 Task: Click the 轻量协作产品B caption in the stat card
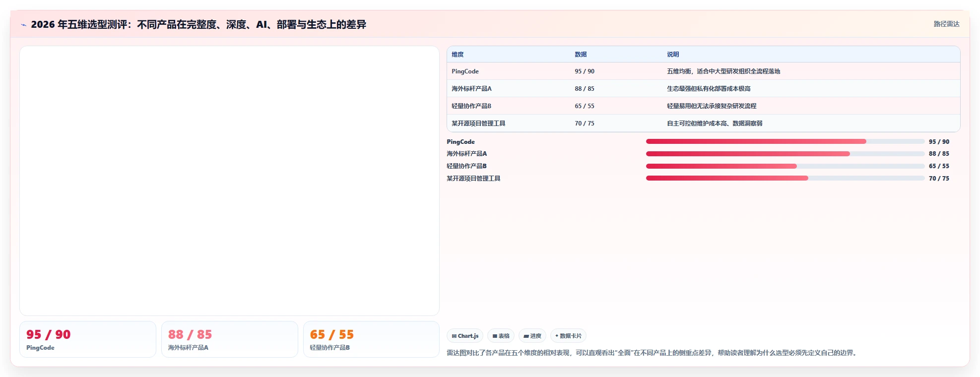pos(330,348)
